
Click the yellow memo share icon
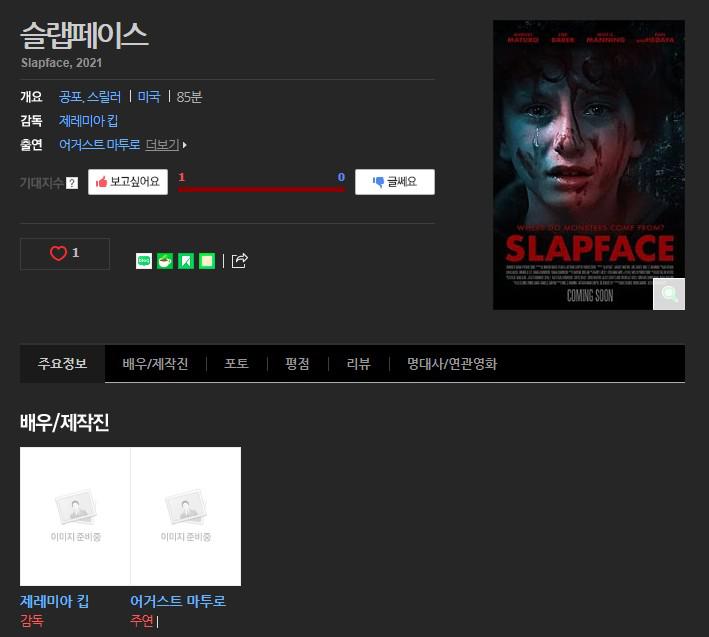[207, 261]
